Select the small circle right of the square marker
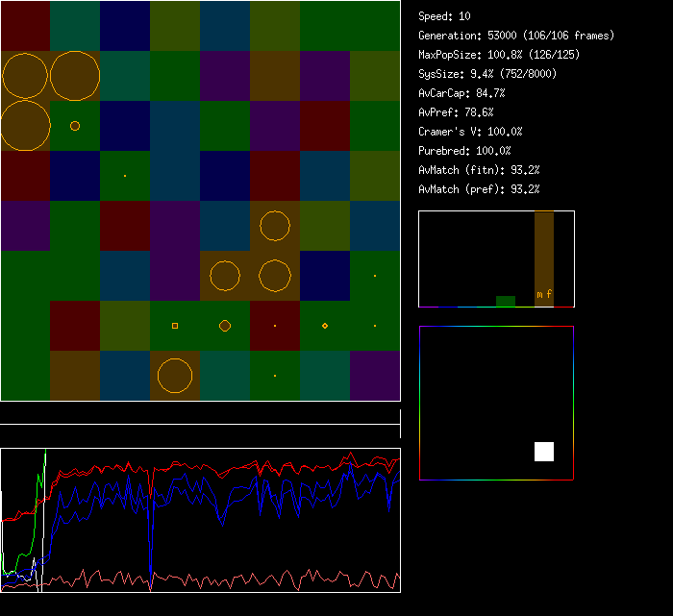This screenshot has width=673, height=616. click(225, 326)
